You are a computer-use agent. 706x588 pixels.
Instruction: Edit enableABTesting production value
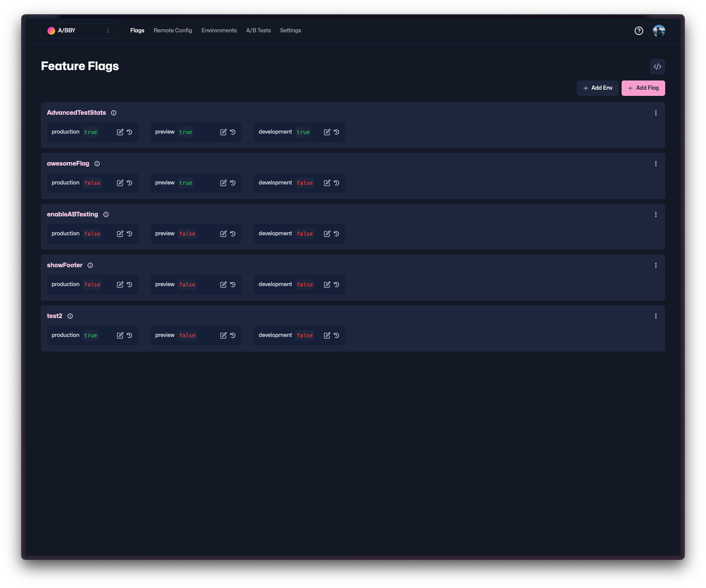120,234
